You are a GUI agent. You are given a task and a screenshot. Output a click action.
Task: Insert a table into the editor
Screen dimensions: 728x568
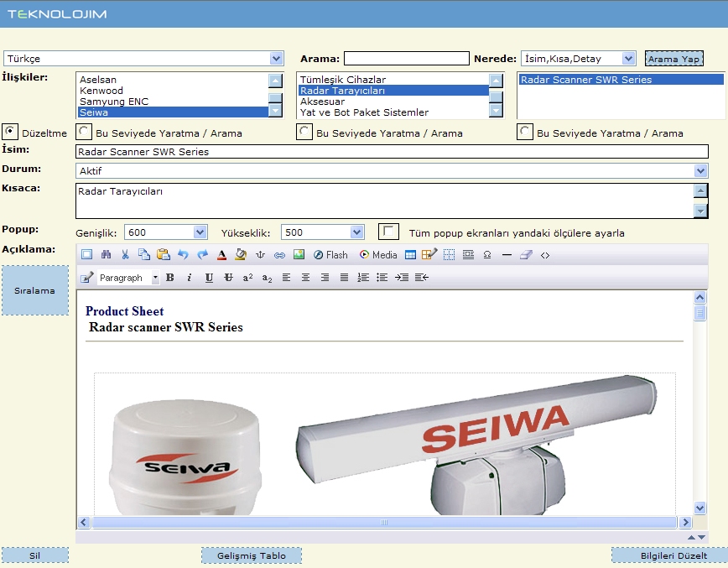pos(410,254)
